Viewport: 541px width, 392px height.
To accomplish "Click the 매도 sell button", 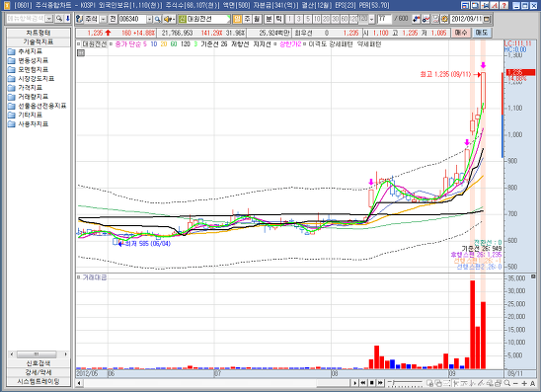I will pos(482,33).
